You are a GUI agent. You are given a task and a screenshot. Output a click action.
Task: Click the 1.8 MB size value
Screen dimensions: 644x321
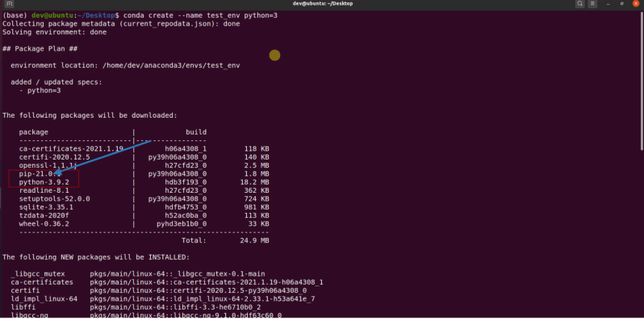(257, 174)
